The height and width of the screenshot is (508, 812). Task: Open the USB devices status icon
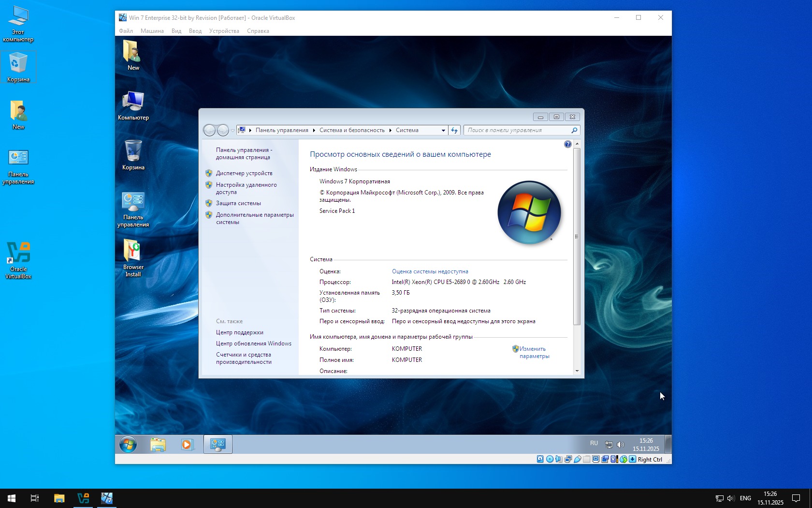pyautogui.click(x=577, y=459)
